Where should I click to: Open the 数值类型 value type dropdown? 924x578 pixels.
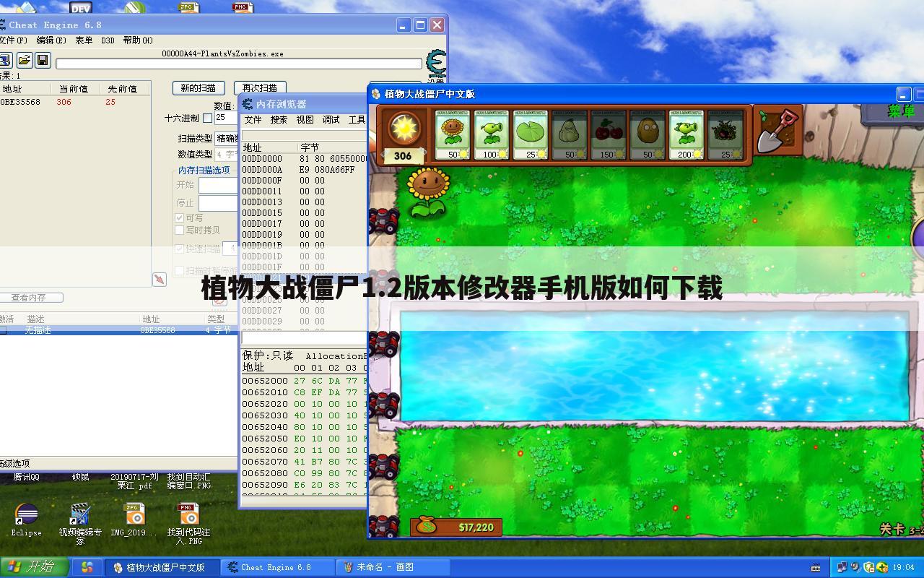[x=227, y=154]
